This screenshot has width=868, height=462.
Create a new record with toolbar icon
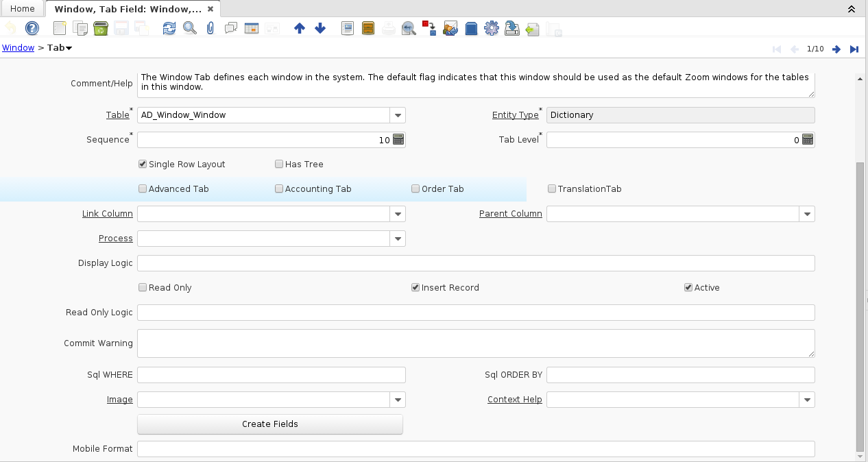tap(60, 28)
